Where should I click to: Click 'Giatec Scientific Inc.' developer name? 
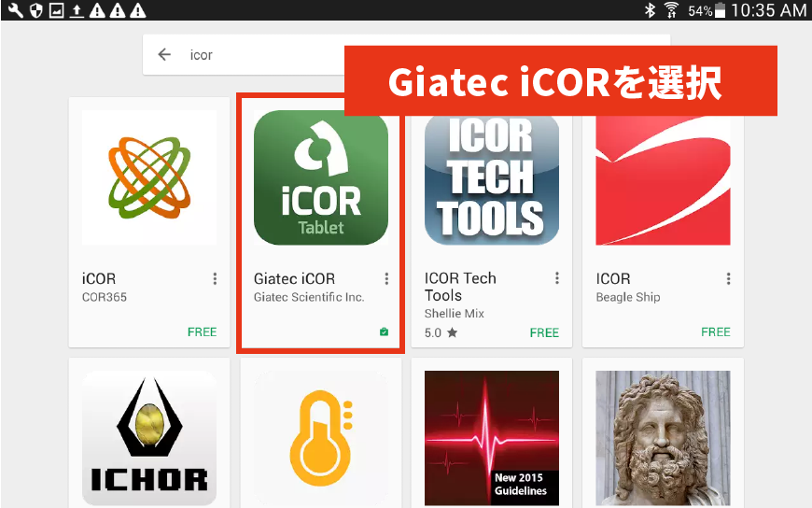[309, 297]
